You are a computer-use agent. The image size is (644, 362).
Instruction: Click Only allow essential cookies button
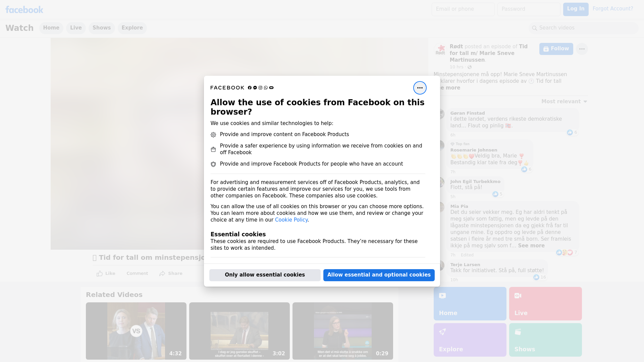265,275
